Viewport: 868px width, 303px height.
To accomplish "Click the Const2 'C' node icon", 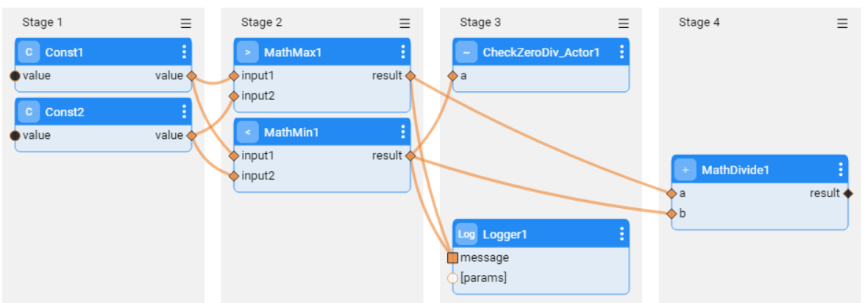I will 29,112.
